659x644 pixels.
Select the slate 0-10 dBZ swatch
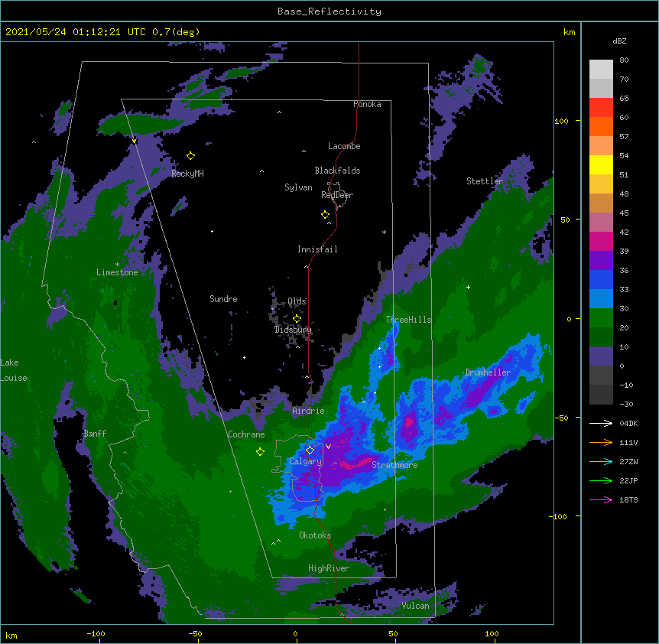click(x=601, y=356)
